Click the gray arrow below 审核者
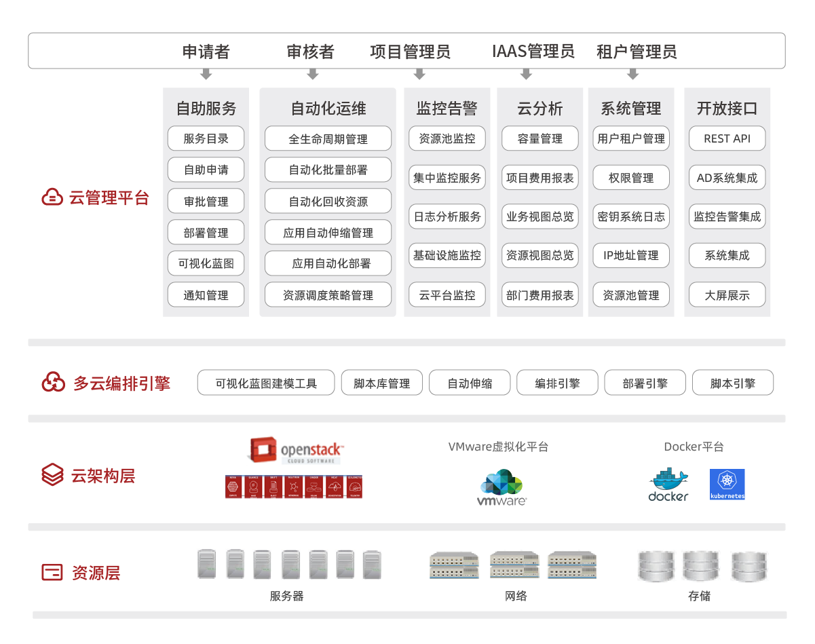Image resolution: width=815 pixels, height=644 pixels. pyautogui.click(x=312, y=75)
